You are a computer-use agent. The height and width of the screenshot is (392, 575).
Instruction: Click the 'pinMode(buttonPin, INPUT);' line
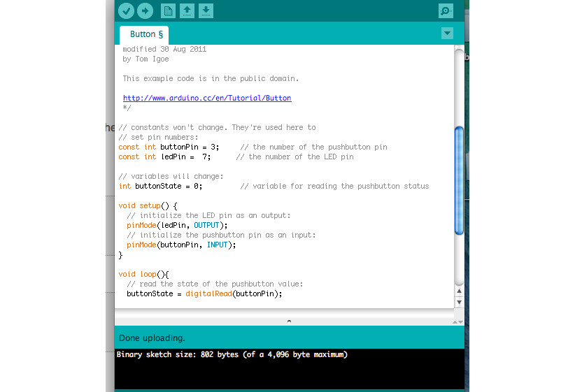coord(181,245)
